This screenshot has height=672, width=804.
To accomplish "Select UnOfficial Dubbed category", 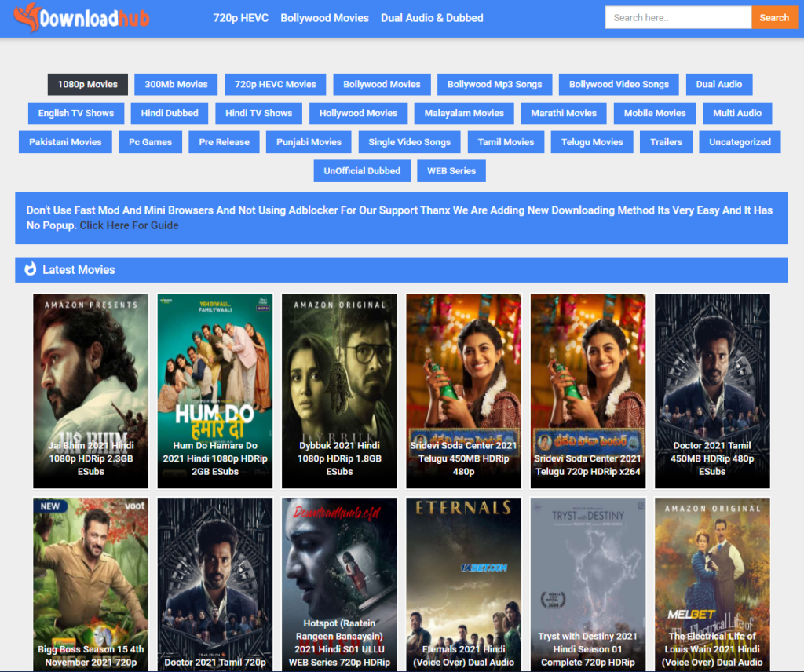I will tap(362, 170).
